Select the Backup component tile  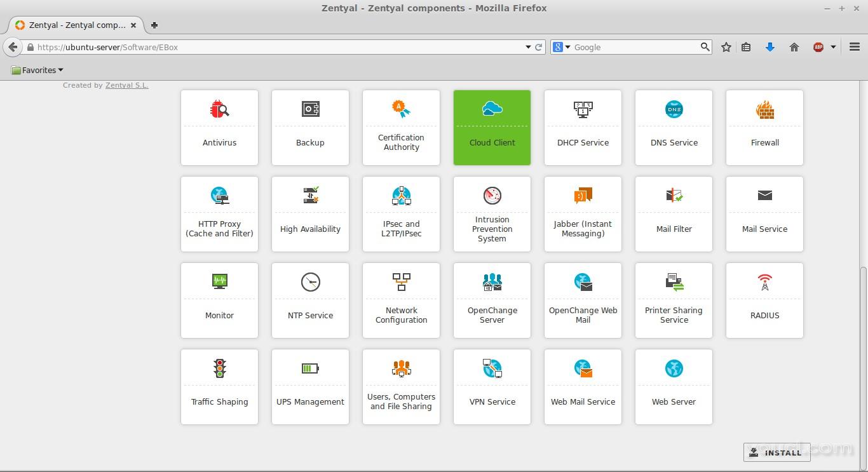pyautogui.click(x=310, y=128)
